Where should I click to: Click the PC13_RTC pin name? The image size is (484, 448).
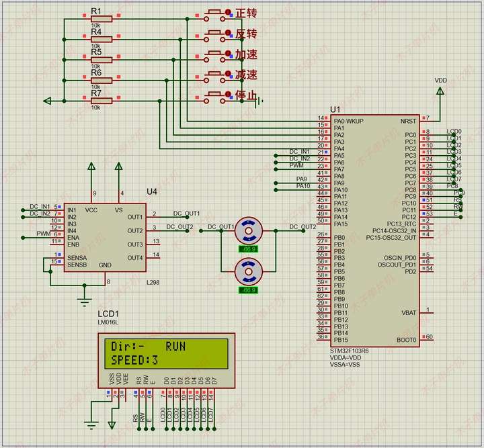pyautogui.click(x=401, y=224)
